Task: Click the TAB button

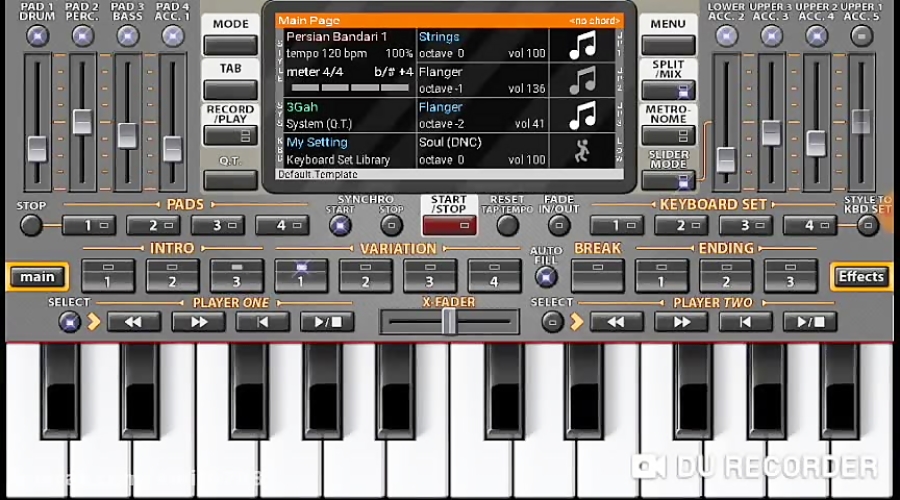Action: [230, 90]
